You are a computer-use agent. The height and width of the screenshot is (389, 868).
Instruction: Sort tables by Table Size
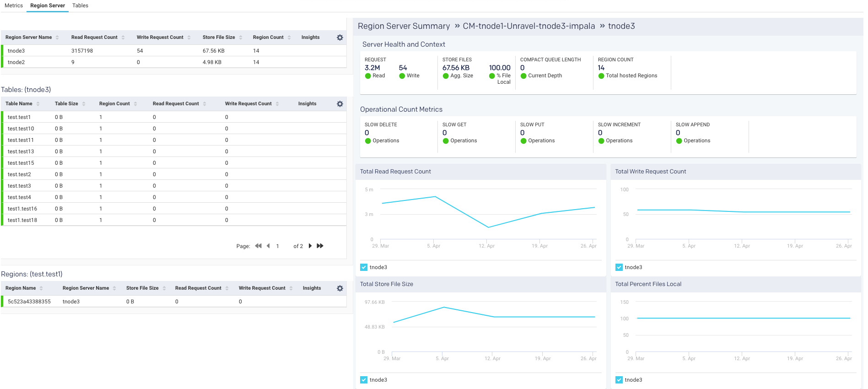pyautogui.click(x=84, y=104)
